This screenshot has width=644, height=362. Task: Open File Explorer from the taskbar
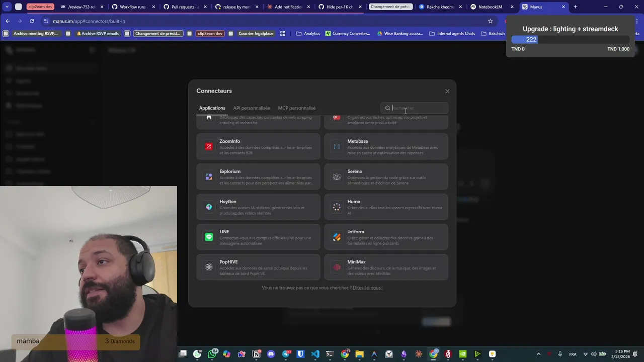pyautogui.click(x=359, y=354)
